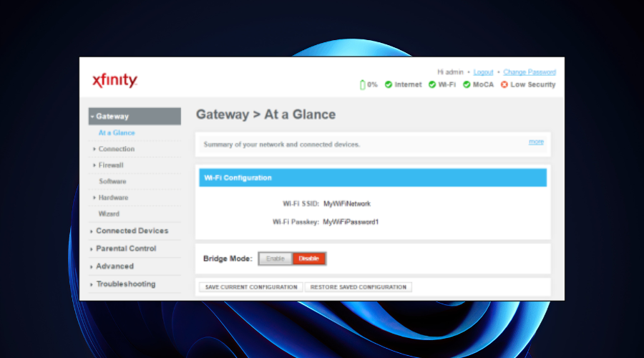Open the Software menu item

112,181
